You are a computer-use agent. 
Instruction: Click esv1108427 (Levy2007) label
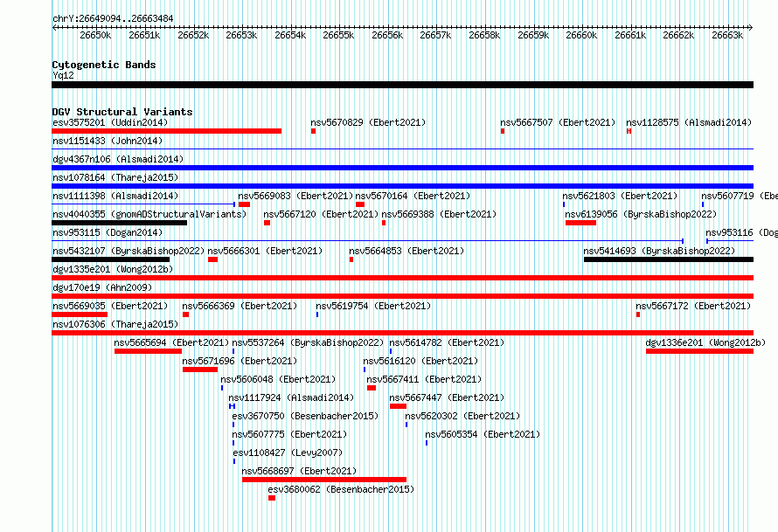pos(288,453)
